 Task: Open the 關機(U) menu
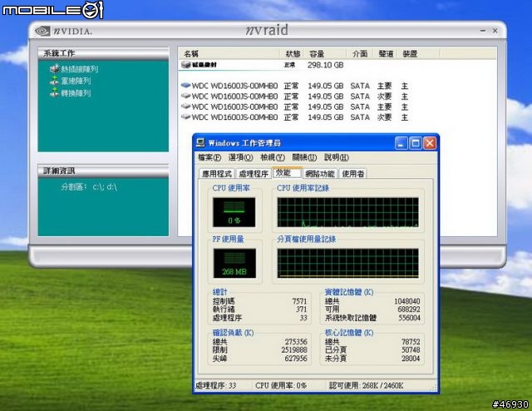coord(304,157)
